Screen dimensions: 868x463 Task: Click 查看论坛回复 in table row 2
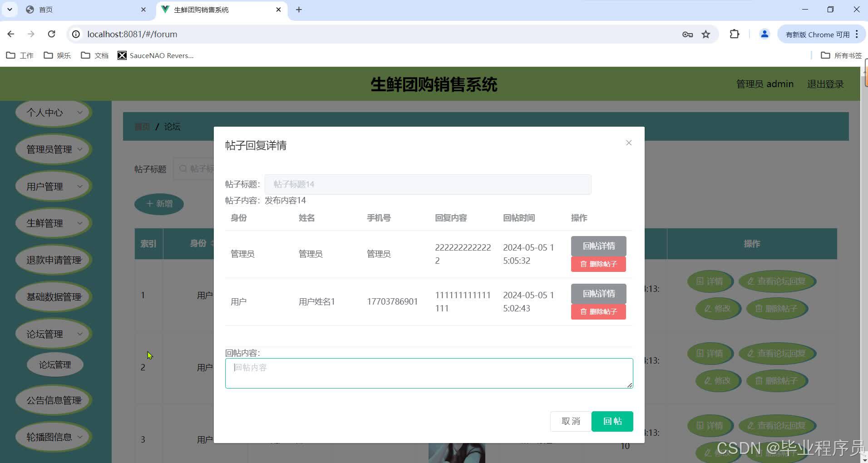point(777,354)
